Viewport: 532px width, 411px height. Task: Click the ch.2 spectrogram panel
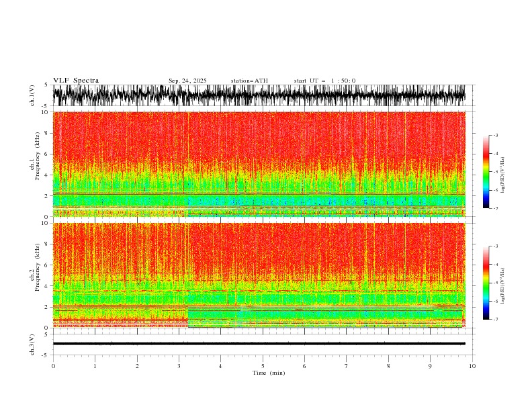[259, 275]
